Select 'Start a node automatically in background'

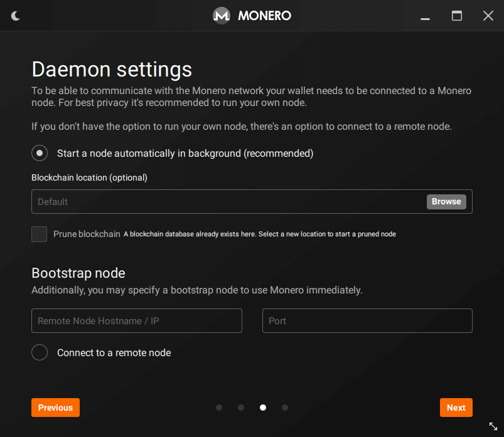[39, 153]
